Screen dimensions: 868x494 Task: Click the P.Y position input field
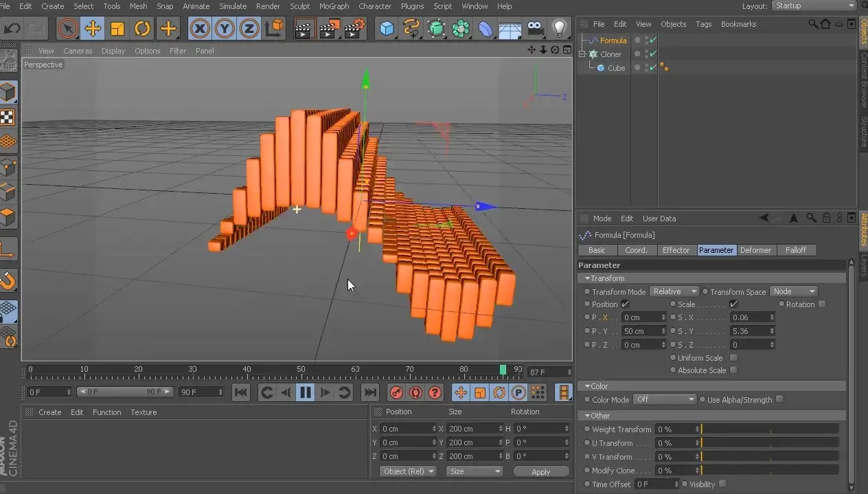click(643, 331)
